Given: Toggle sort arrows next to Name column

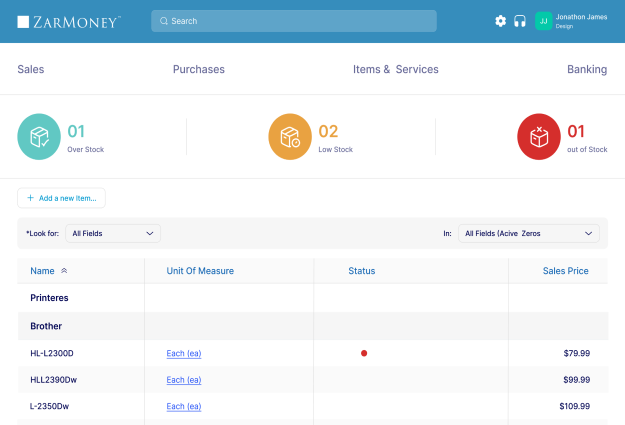Looking at the screenshot, I should 65,271.
